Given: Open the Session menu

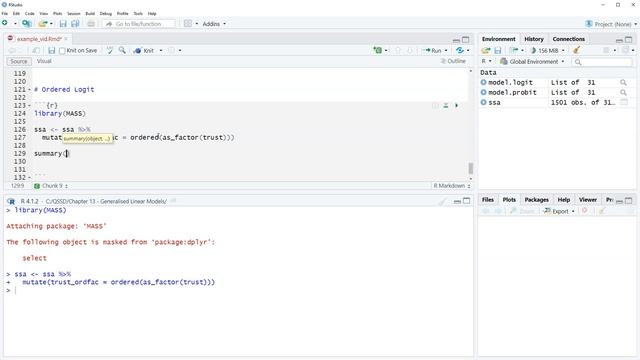Looking at the screenshot, I should (74, 13).
